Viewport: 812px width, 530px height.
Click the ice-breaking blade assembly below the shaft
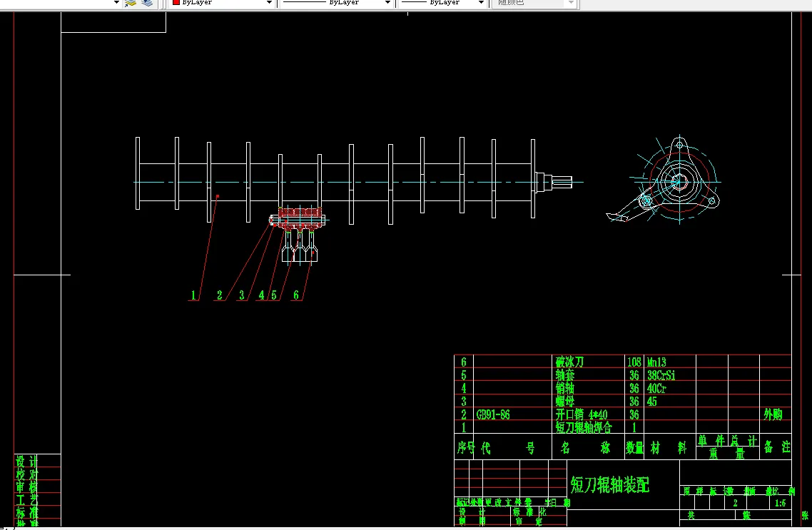(299, 234)
